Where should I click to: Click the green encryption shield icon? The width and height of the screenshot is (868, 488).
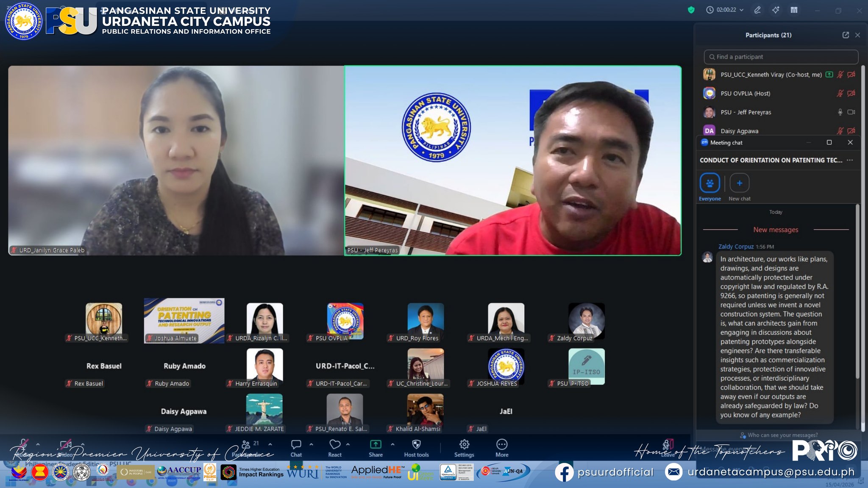pyautogui.click(x=691, y=10)
